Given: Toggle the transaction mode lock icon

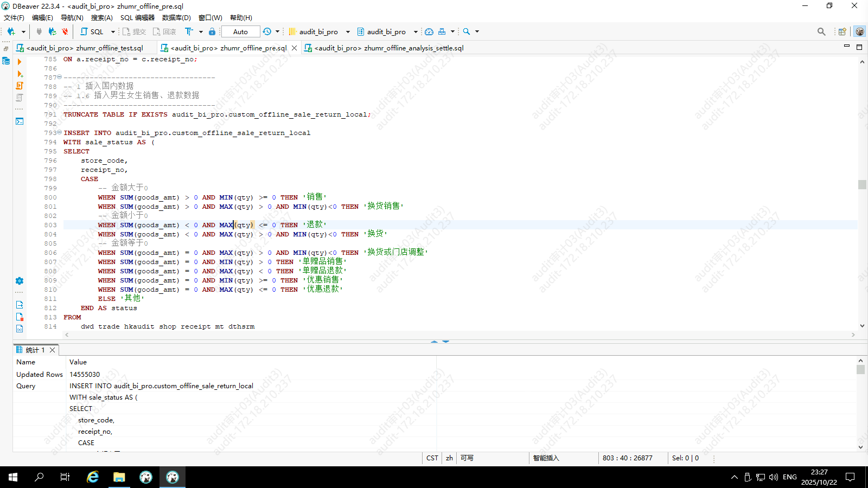Looking at the screenshot, I should 212,31.
